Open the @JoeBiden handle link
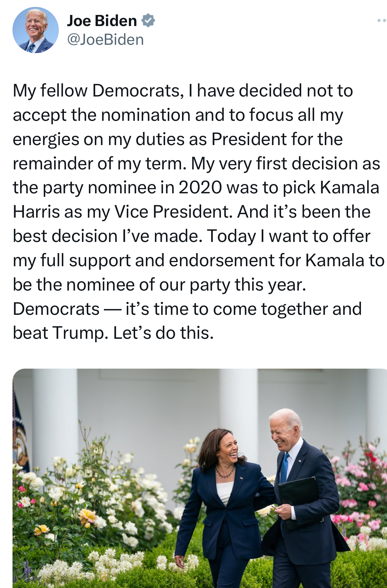The image size is (387, 588). click(x=105, y=40)
